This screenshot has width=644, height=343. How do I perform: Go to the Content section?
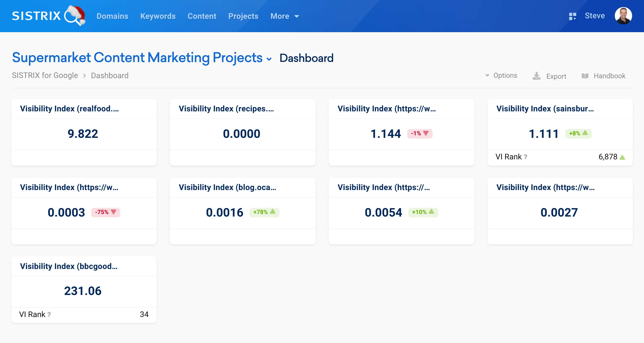202,16
